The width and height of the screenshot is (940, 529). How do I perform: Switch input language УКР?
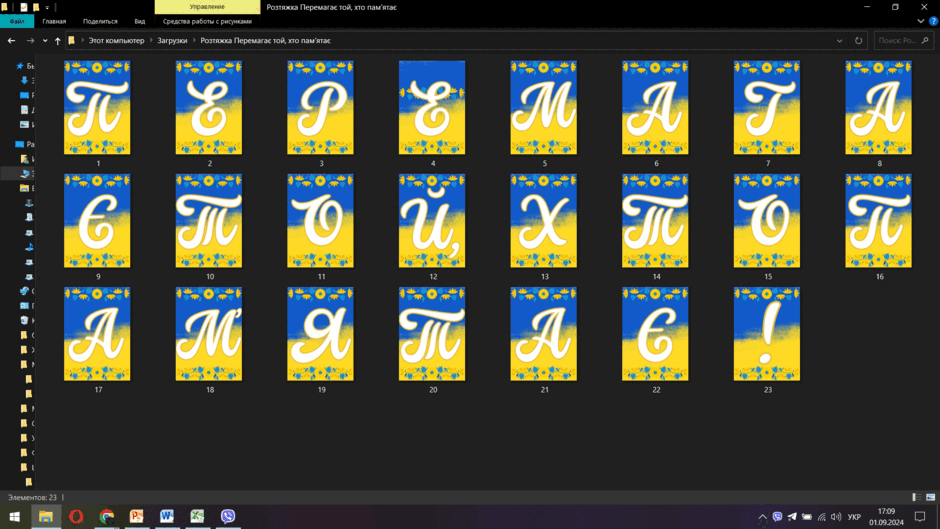[x=854, y=517]
